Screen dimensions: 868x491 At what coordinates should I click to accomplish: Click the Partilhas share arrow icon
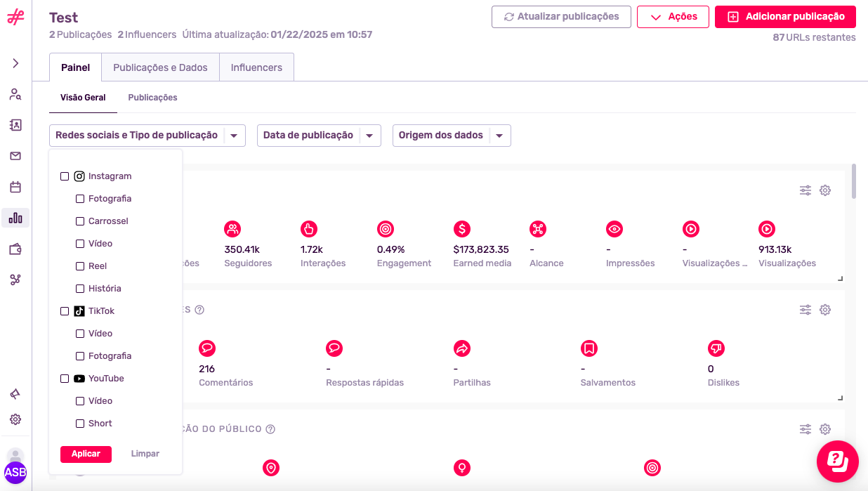[462, 348]
